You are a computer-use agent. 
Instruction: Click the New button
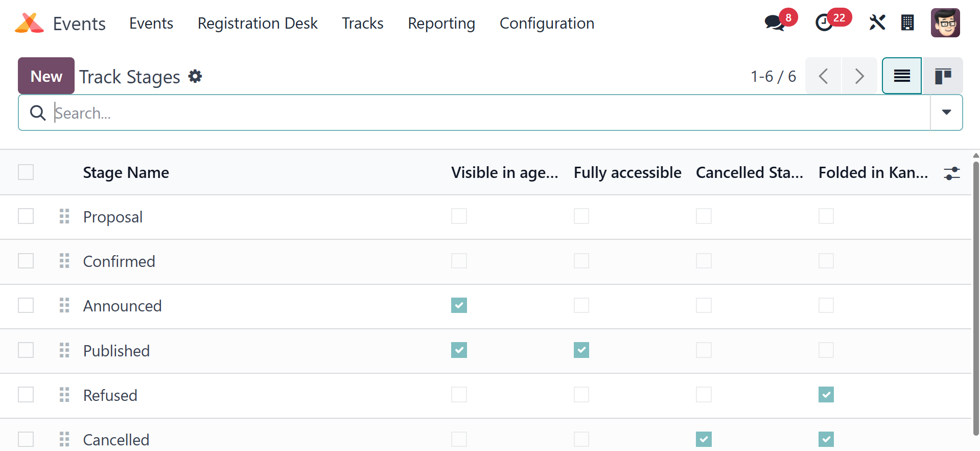pos(46,76)
